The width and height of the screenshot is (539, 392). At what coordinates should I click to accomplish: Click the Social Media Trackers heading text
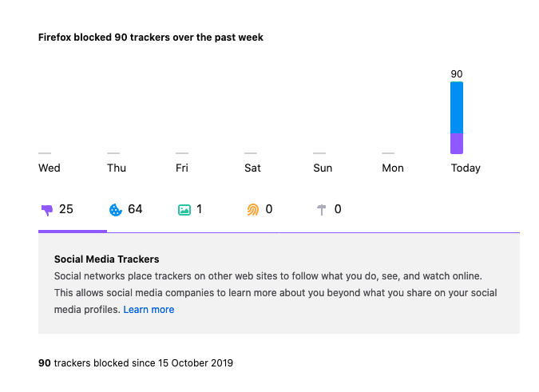[107, 259]
